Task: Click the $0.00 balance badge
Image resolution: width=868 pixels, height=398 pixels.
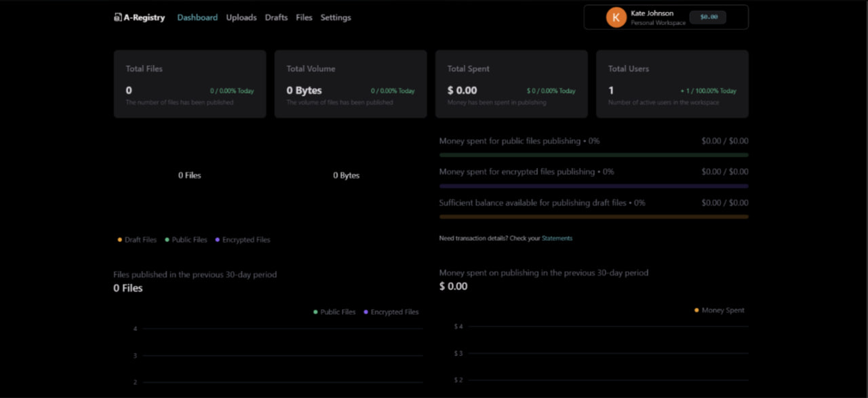Action: tap(709, 17)
